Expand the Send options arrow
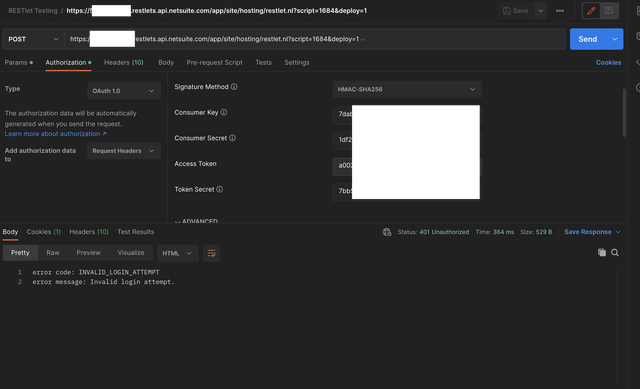Image resolution: width=640 pixels, height=389 pixels. pyautogui.click(x=615, y=39)
